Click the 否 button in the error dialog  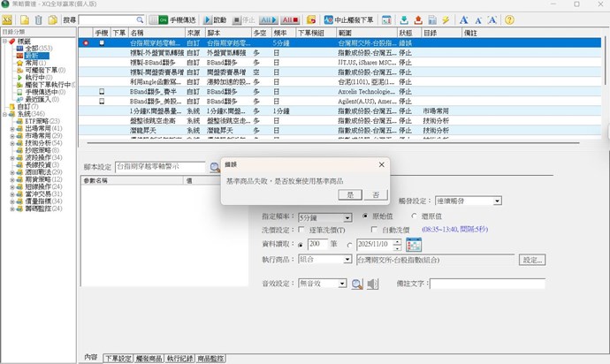[x=376, y=193]
